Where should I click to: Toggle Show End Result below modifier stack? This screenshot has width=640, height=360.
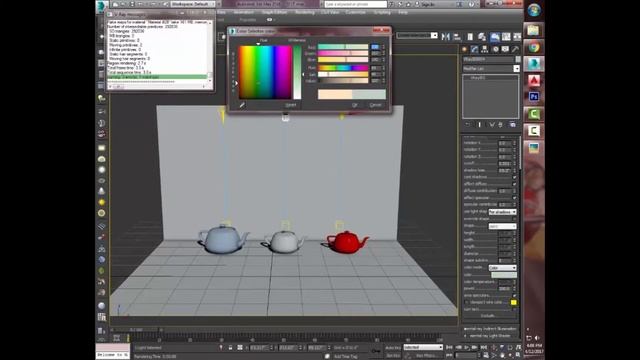[x=480, y=124]
